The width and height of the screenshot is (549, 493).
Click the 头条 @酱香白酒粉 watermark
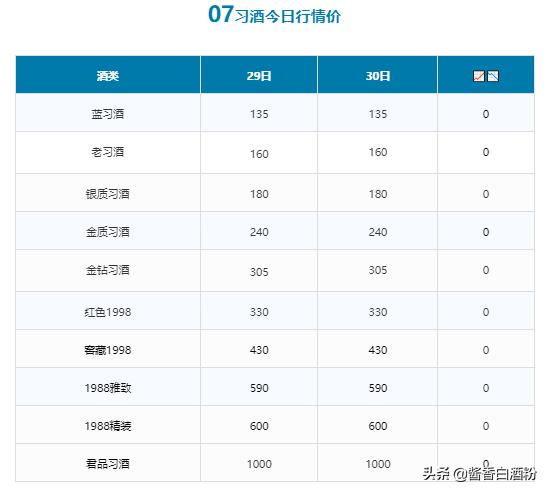coord(480,474)
